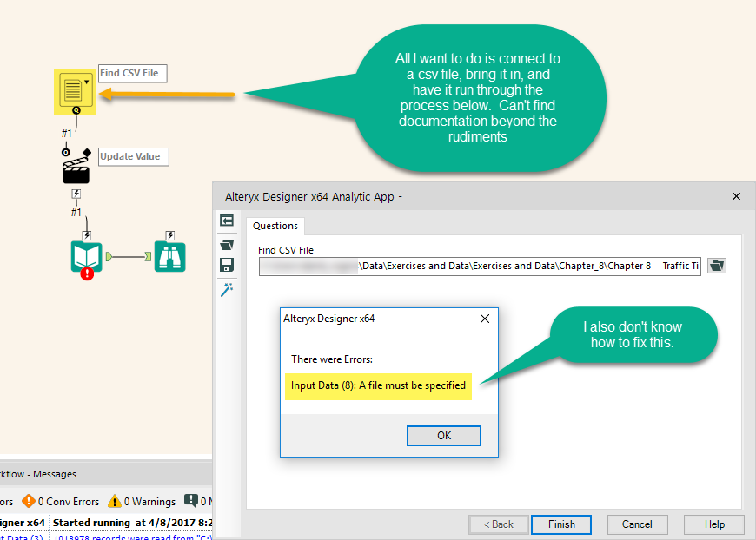The height and width of the screenshot is (540, 756).
Task: Click the Help button
Action: [x=713, y=524]
